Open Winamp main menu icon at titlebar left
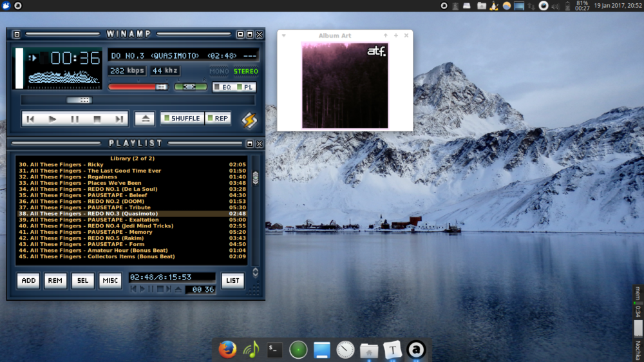The height and width of the screenshot is (362, 644). (17, 35)
